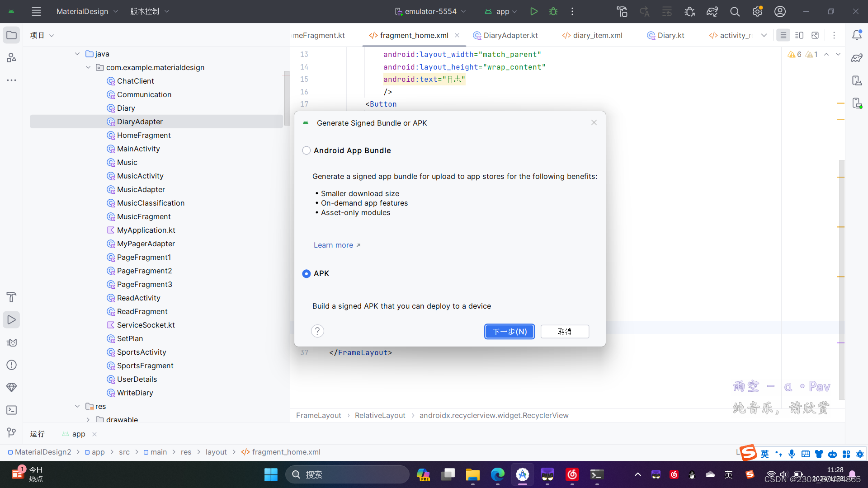
Task: Open the Gradle tool window on right sidebar
Action: pyautogui.click(x=858, y=58)
